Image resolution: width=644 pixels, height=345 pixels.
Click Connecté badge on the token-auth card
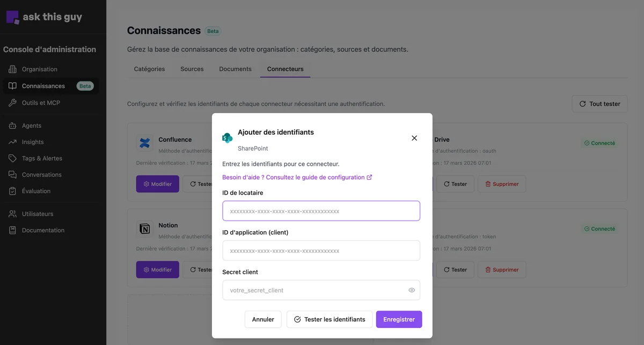coord(599,229)
